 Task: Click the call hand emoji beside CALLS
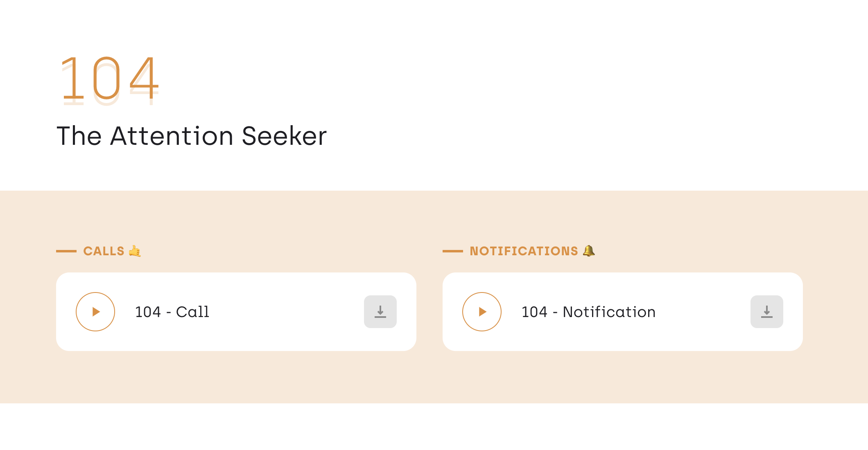click(135, 251)
